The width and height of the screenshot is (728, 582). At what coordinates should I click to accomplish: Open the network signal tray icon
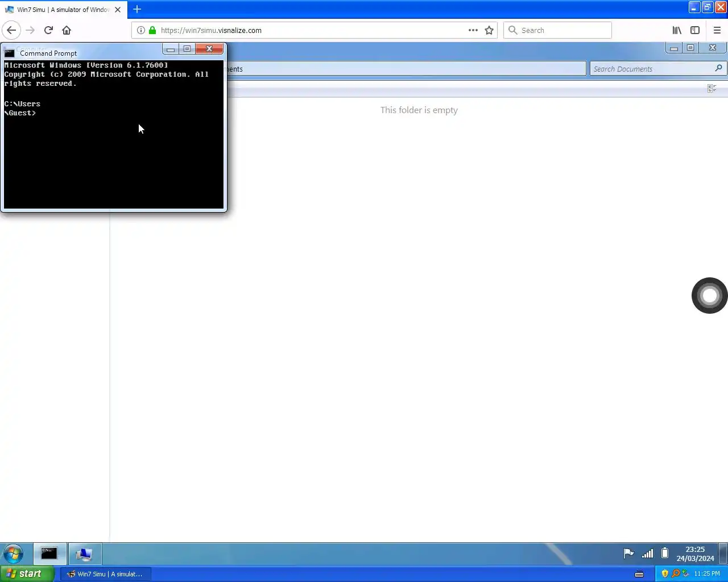click(x=647, y=554)
